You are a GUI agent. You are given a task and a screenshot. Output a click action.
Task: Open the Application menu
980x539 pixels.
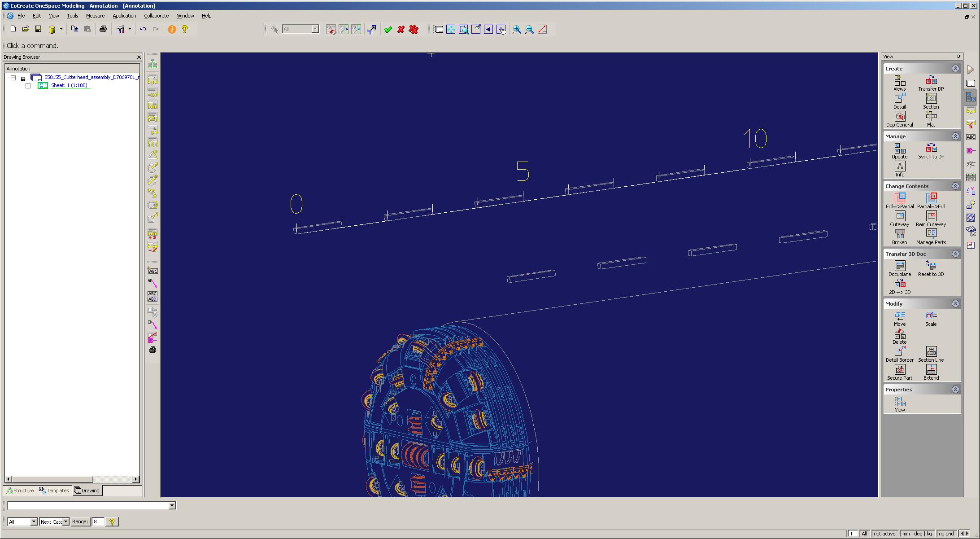(124, 16)
